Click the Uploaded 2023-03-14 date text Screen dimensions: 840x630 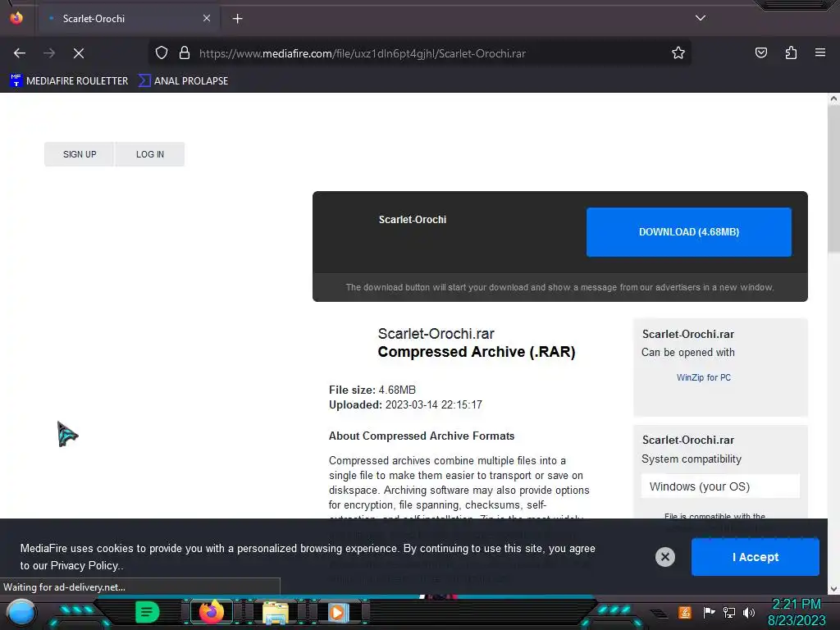[x=405, y=405]
